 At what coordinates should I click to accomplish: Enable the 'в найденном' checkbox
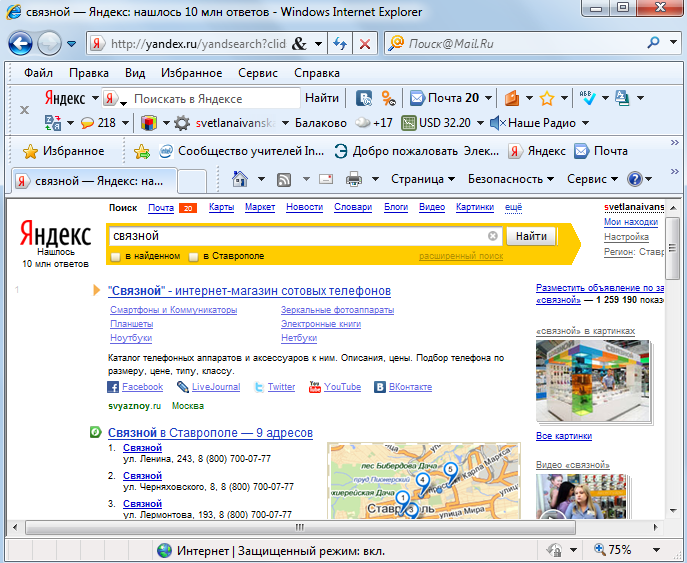(x=116, y=256)
